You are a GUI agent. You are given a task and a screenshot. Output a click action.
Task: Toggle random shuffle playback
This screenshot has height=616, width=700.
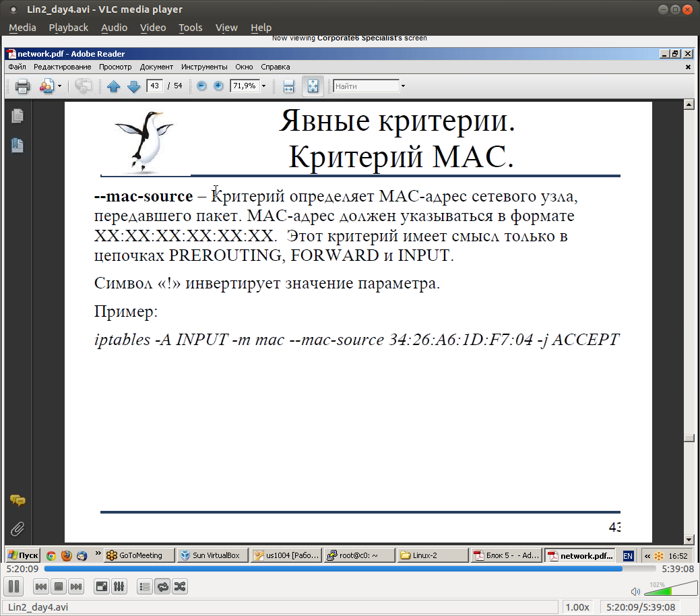179,587
